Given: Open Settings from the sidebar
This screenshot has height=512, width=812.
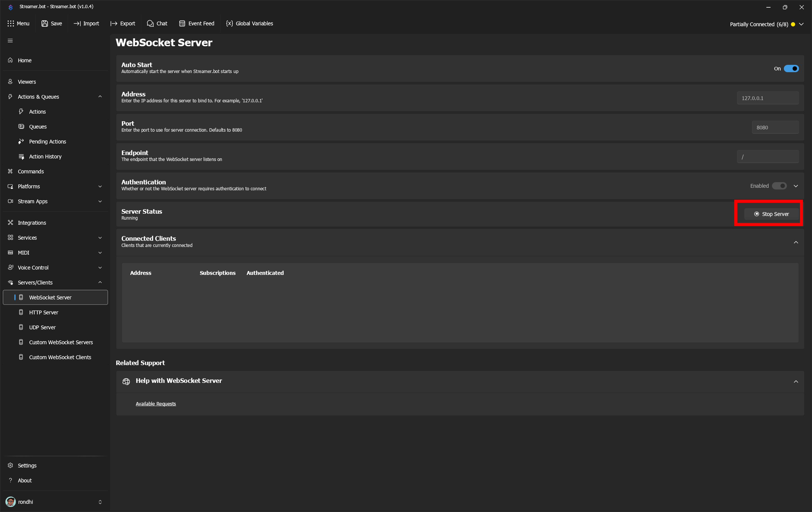Looking at the screenshot, I should [55, 465].
